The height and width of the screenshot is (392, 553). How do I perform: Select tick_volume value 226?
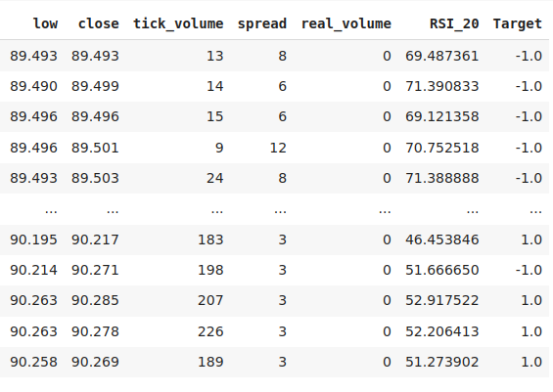pyautogui.click(x=210, y=331)
